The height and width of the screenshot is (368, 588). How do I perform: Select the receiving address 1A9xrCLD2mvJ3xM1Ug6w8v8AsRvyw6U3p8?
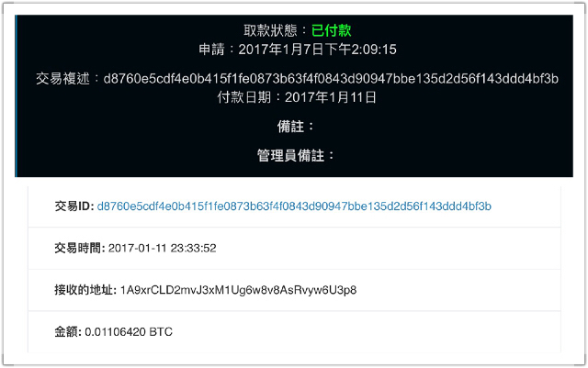click(x=238, y=290)
